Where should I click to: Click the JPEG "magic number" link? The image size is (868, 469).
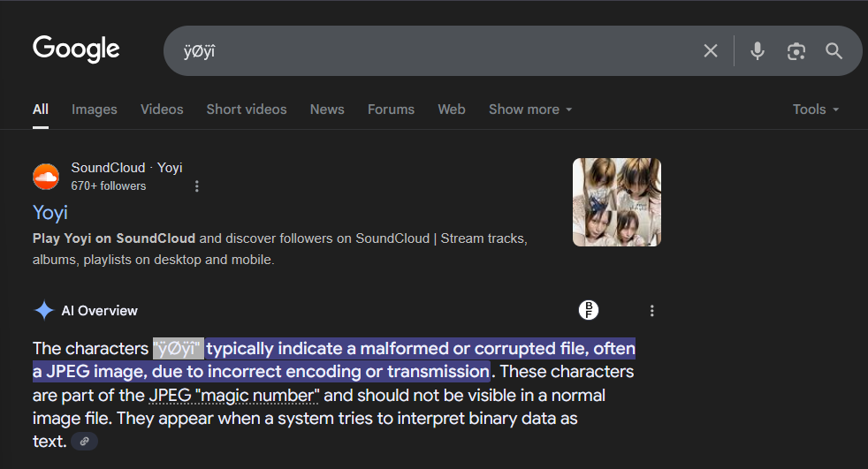234,395
